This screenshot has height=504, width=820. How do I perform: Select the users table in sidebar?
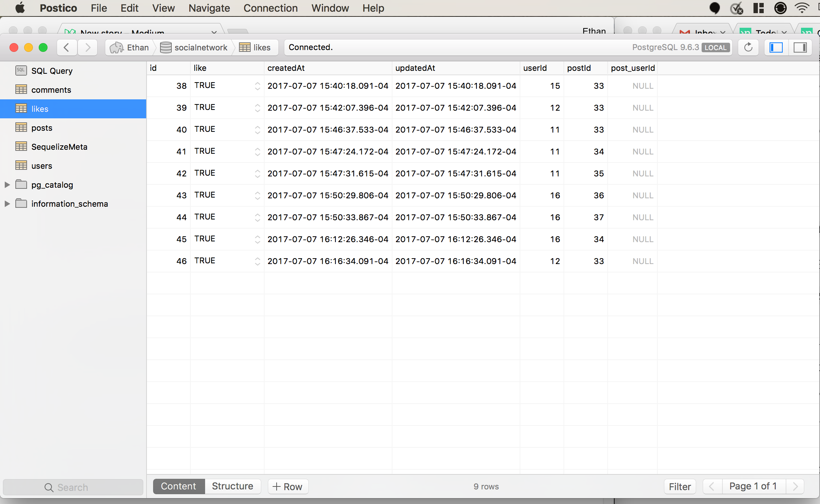point(42,166)
